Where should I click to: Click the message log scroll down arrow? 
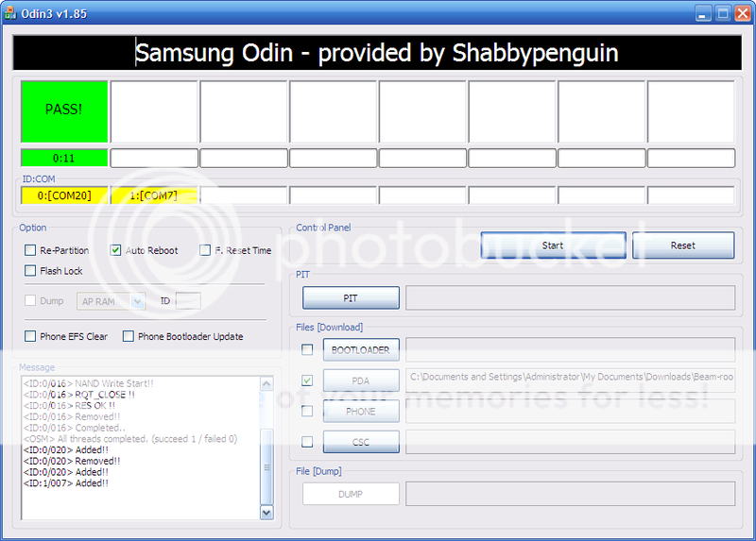pyautogui.click(x=266, y=512)
